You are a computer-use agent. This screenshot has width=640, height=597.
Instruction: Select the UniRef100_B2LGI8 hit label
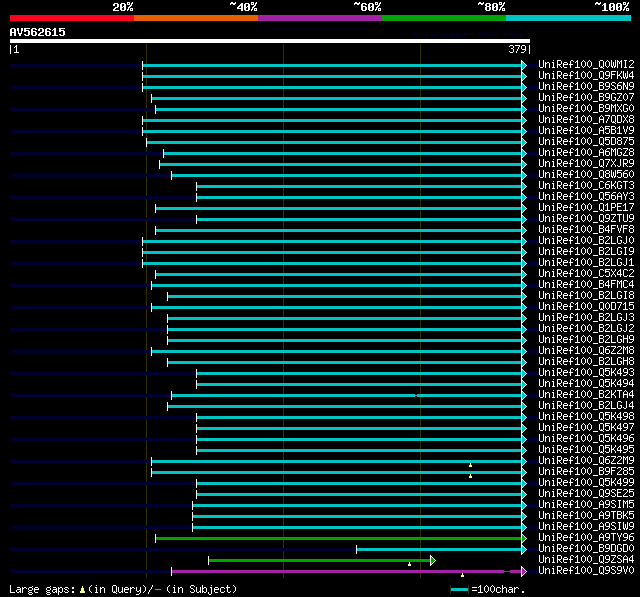(x=586, y=296)
